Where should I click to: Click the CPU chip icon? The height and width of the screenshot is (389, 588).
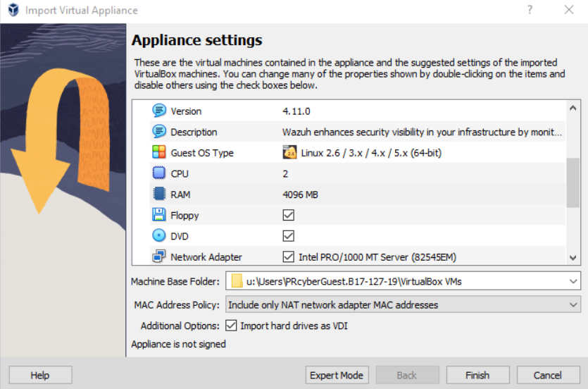point(159,173)
